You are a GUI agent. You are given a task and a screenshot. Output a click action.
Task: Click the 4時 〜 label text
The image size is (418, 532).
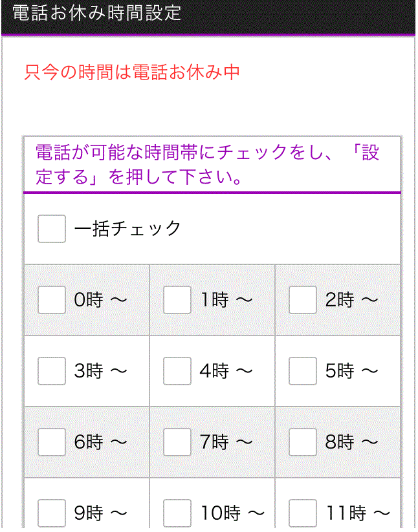click(x=226, y=371)
